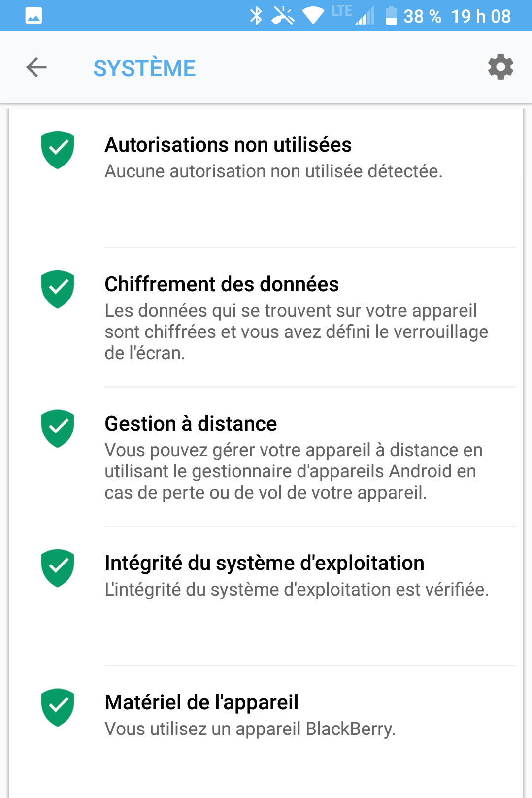The image size is (532, 798).
Task: Tap the Matériel de l'appareil shield icon
Action: (58, 707)
